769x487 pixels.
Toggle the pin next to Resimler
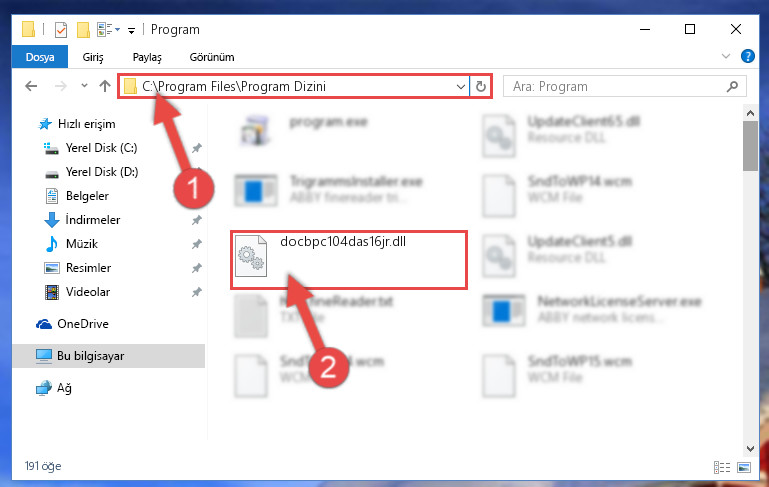197,268
